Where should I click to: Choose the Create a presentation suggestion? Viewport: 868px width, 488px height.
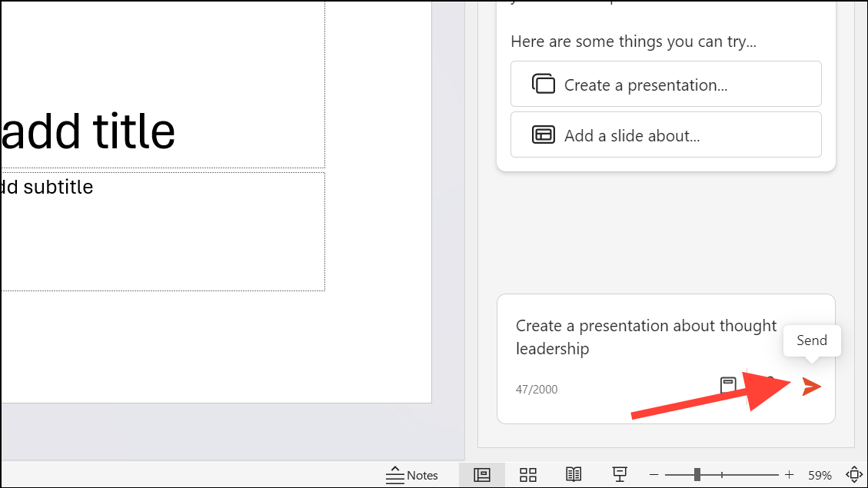(x=666, y=84)
